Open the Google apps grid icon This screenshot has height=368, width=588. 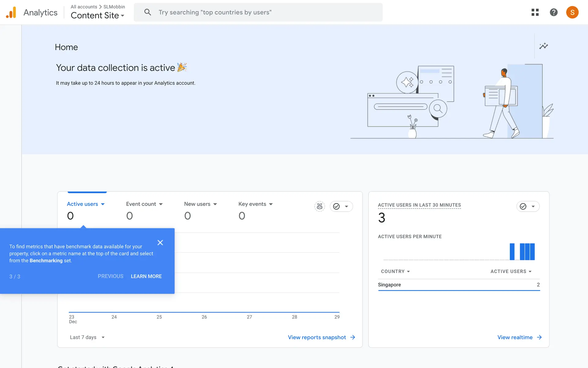(x=535, y=12)
